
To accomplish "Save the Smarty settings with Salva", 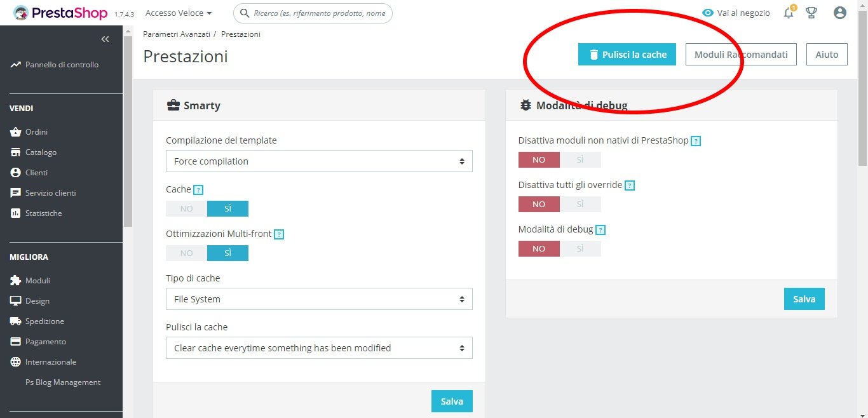I will (x=452, y=401).
